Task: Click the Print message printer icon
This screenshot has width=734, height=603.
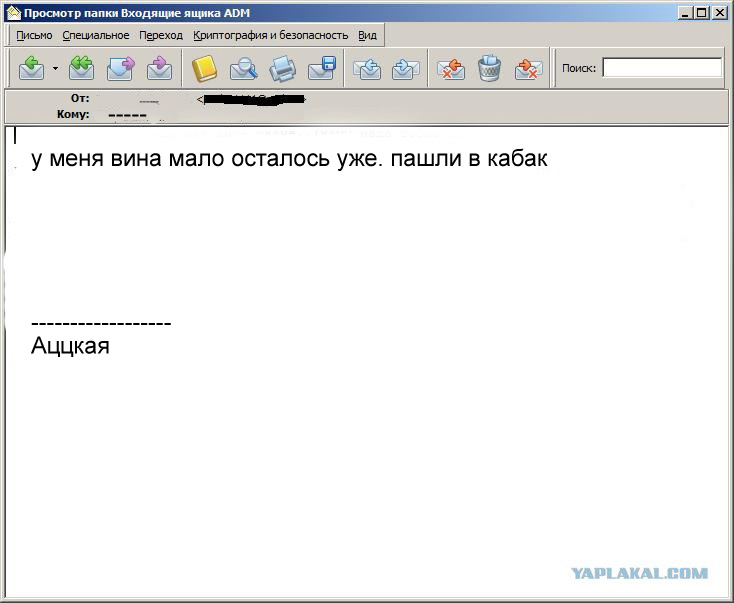Action: click(x=283, y=68)
